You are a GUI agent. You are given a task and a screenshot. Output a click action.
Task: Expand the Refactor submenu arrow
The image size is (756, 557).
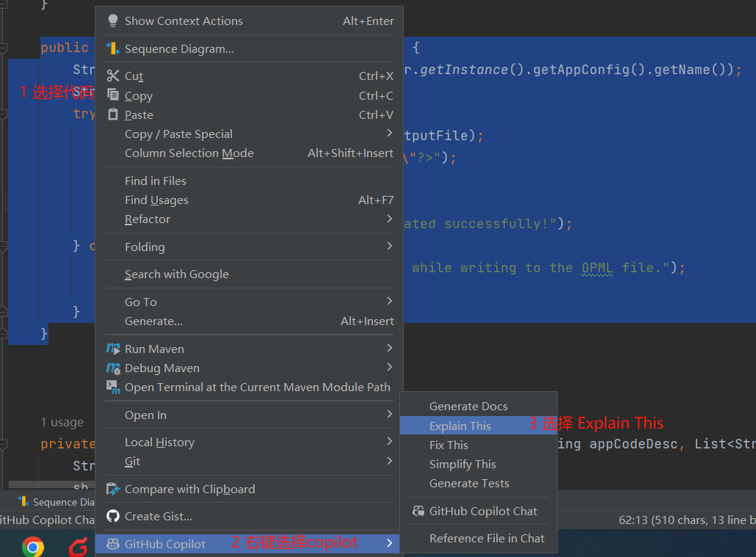click(x=390, y=219)
